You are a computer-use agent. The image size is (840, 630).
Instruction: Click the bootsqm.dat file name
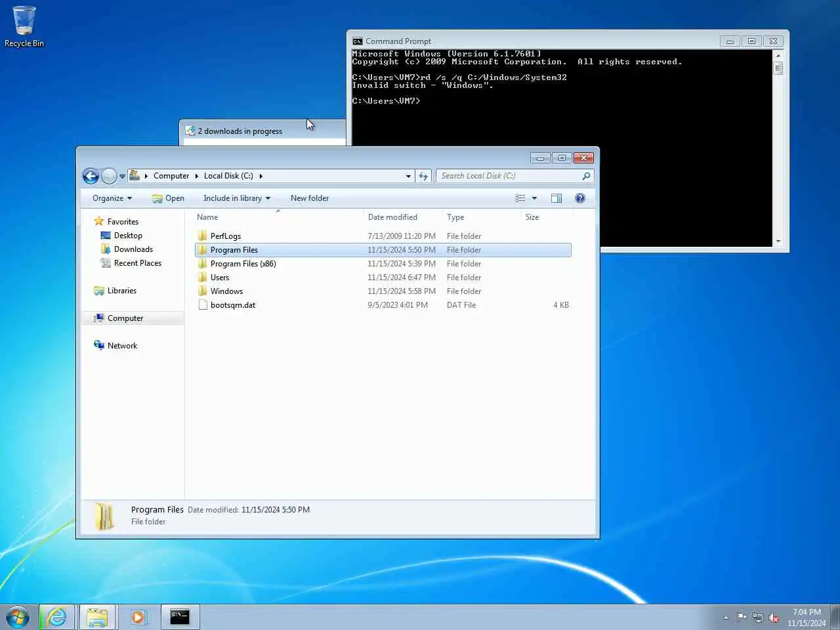pos(233,305)
